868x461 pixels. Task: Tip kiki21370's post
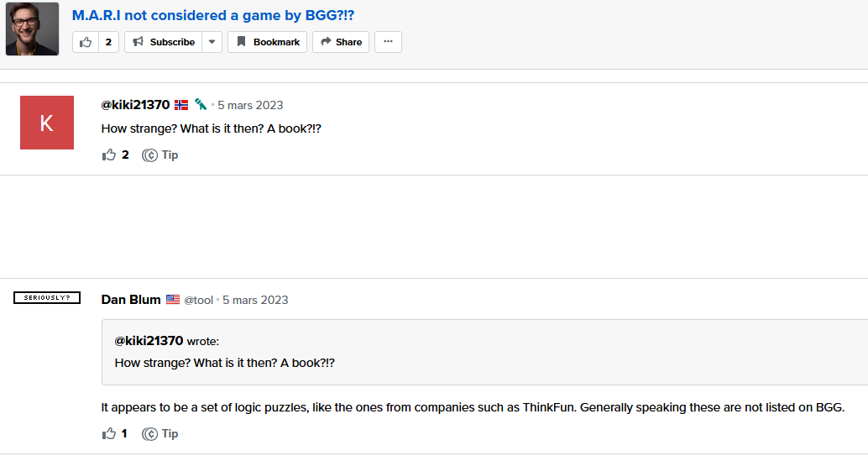coord(160,155)
